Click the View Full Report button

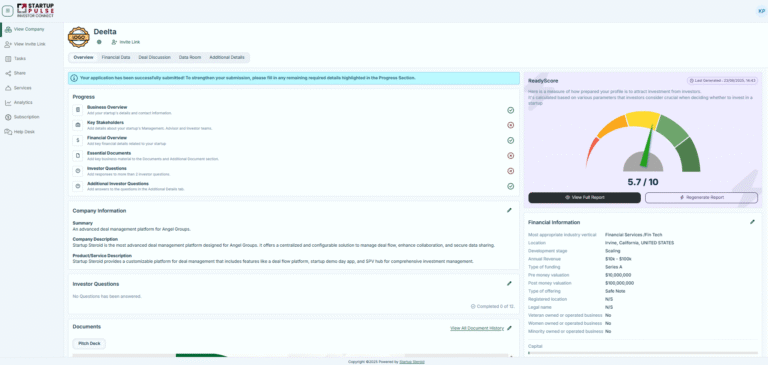(x=584, y=197)
